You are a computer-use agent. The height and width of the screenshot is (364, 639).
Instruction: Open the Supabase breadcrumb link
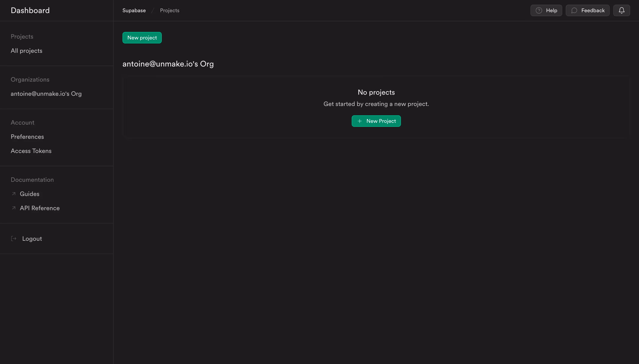134,10
